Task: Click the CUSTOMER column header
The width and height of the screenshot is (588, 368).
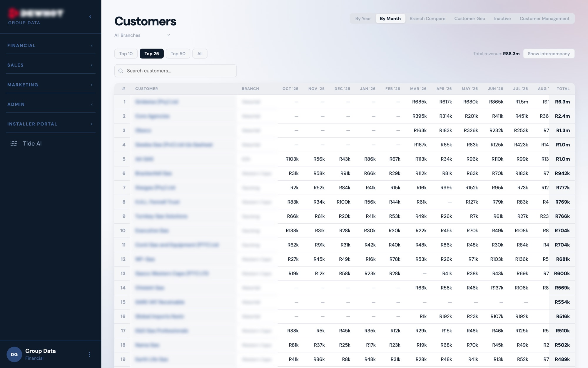Action: pos(146,89)
